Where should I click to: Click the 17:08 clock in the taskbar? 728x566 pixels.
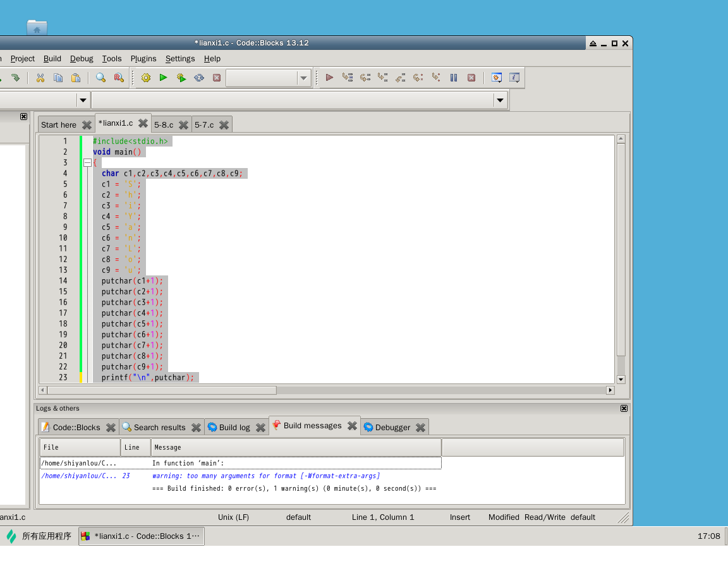click(x=708, y=536)
